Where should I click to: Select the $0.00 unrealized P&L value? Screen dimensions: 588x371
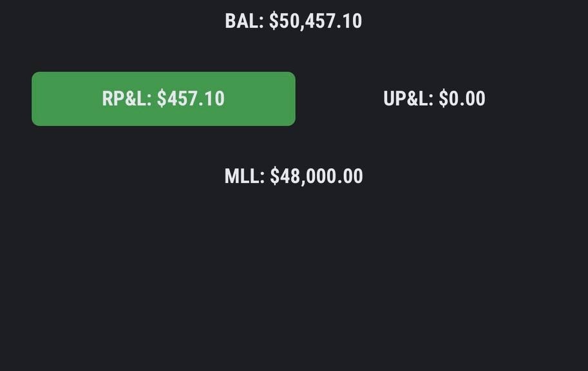click(462, 99)
